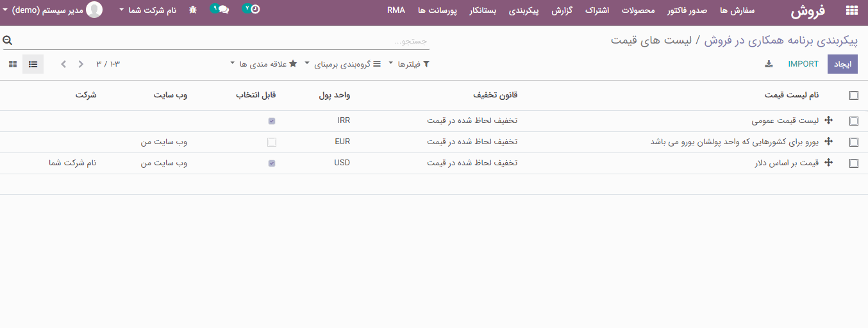This screenshot has height=328, width=868.
Task: Tick the قابل انتخاب checkbox for EUR row
Action: [x=272, y=142]
